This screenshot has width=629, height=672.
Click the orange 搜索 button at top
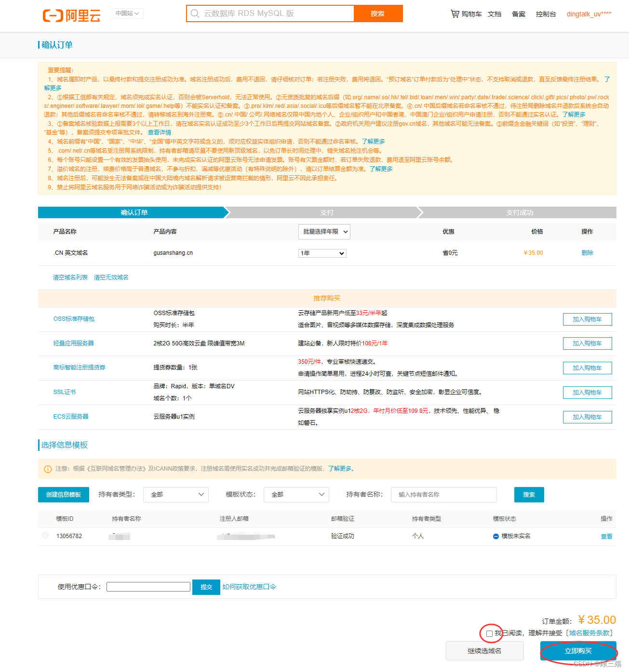[x=378, y=13]
